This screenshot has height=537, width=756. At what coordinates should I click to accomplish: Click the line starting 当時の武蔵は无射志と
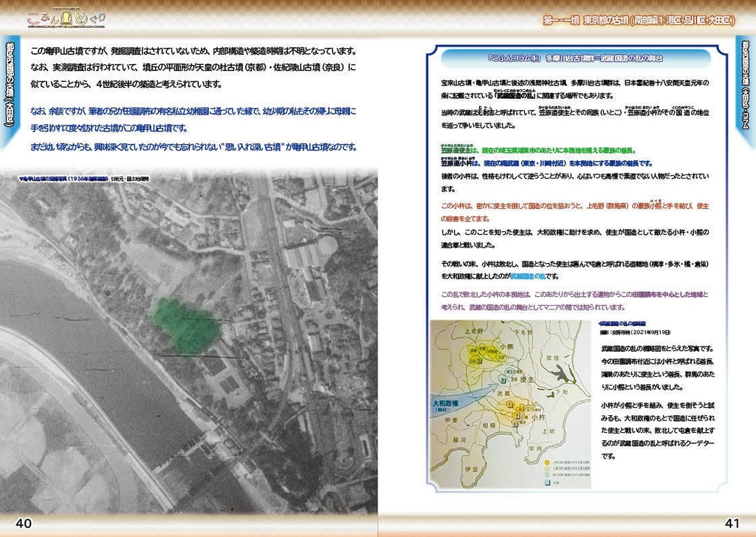point(574,112)
